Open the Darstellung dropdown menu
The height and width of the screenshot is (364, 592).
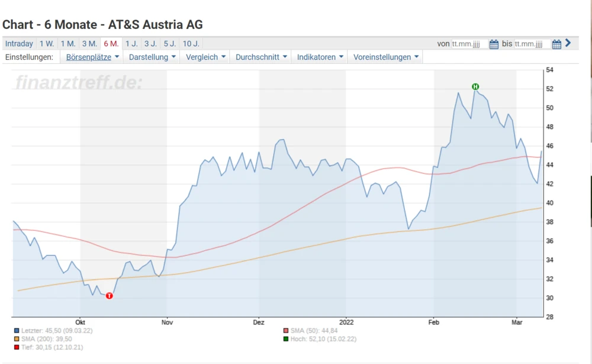coord(152,57)
